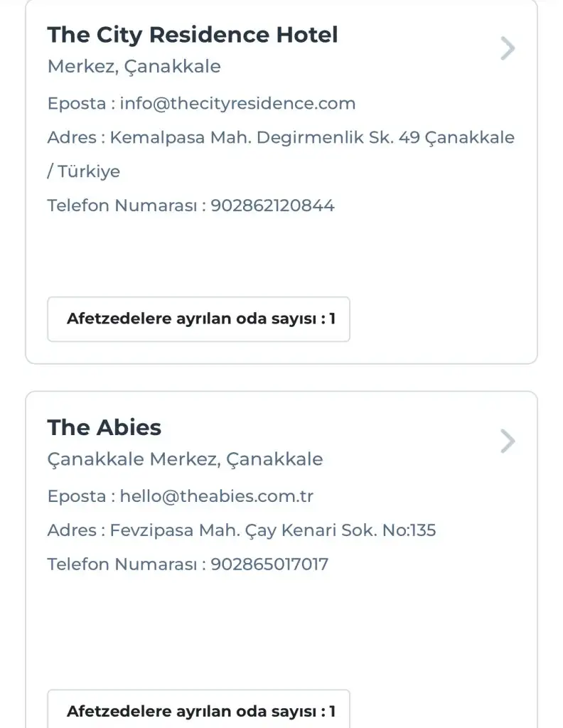The width and height of the screenshot is (563, 728).
Task: Click the hello@theabies.com.tr email address
Action: (x=217, y=496)
